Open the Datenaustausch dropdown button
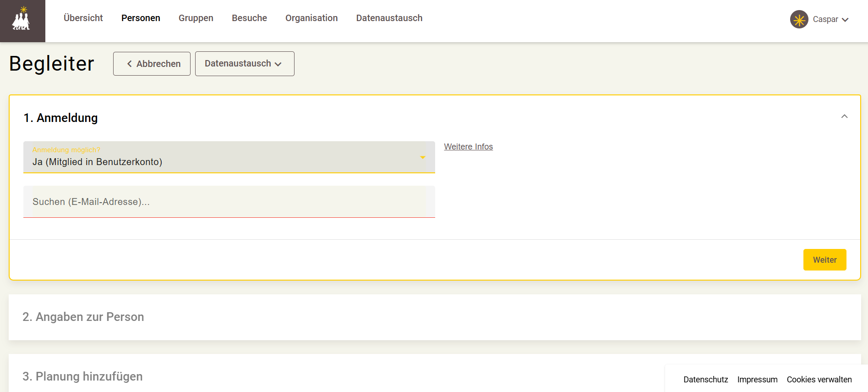The width and height of the screenshot is (868, 392). (x=245, y=64)
